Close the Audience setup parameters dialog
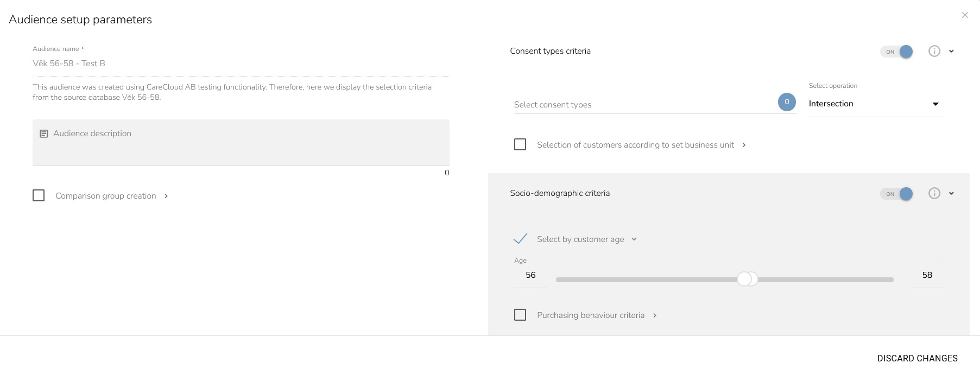980x369 pixels. click(964, 15)
